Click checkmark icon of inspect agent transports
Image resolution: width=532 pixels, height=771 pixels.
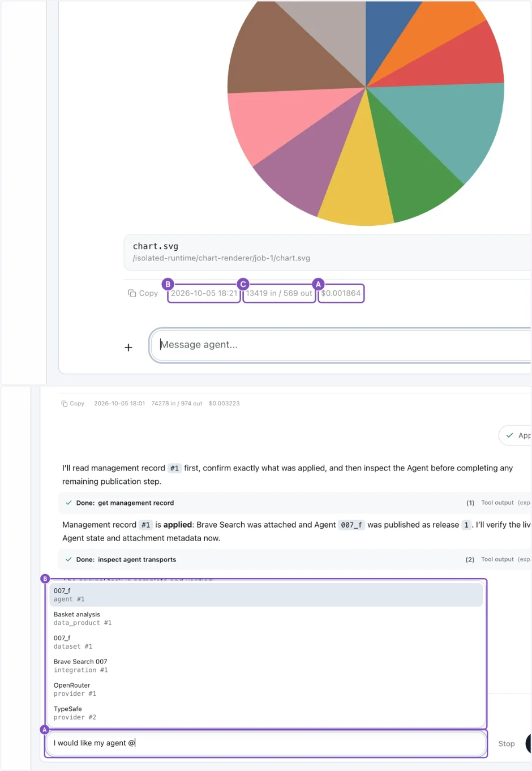[x=68, y=559]
